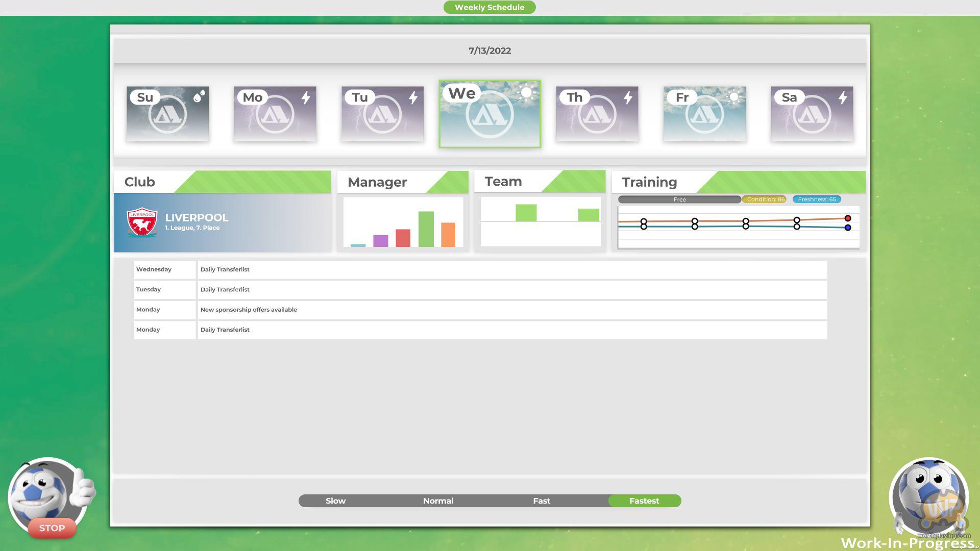Select the highlighted Wednesday day card
980x551 pixels.
pos(489,114)
